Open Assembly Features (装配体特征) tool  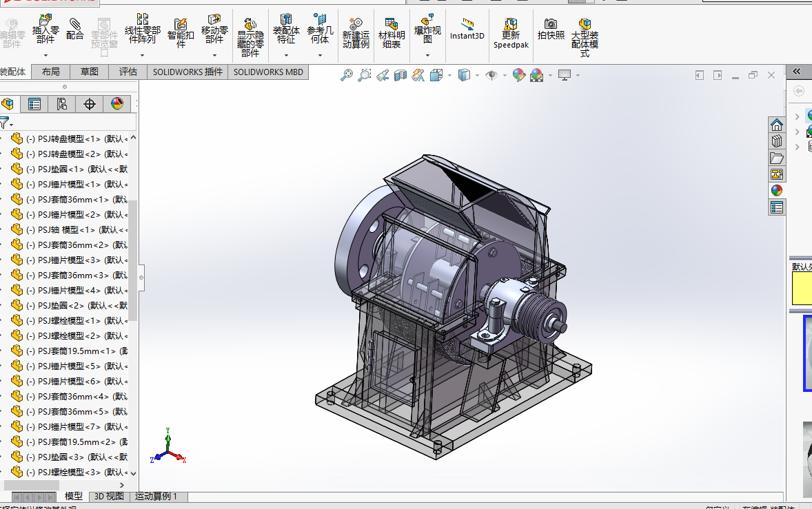click(286, 29)
